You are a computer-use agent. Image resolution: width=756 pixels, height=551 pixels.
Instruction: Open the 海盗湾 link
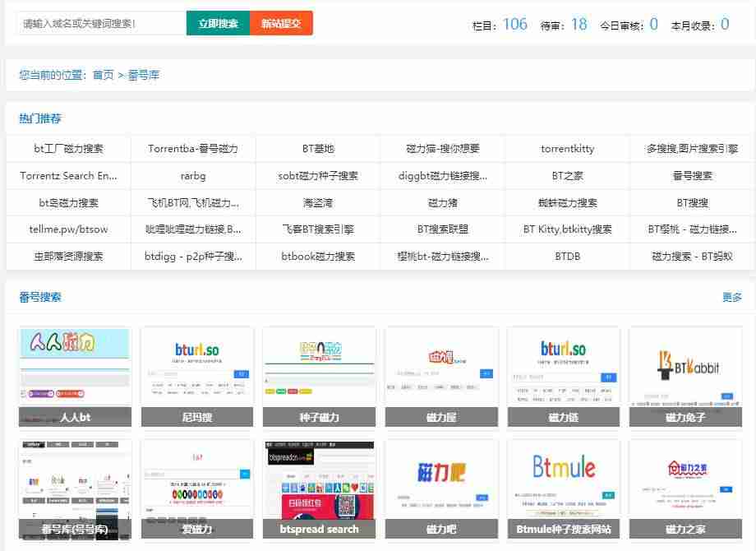click(x=318, y=202)
